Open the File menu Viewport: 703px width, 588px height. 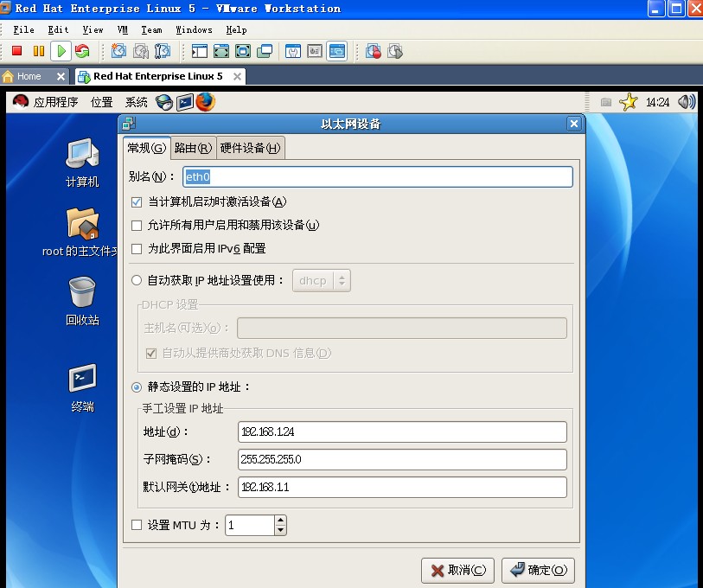[23, 29]
